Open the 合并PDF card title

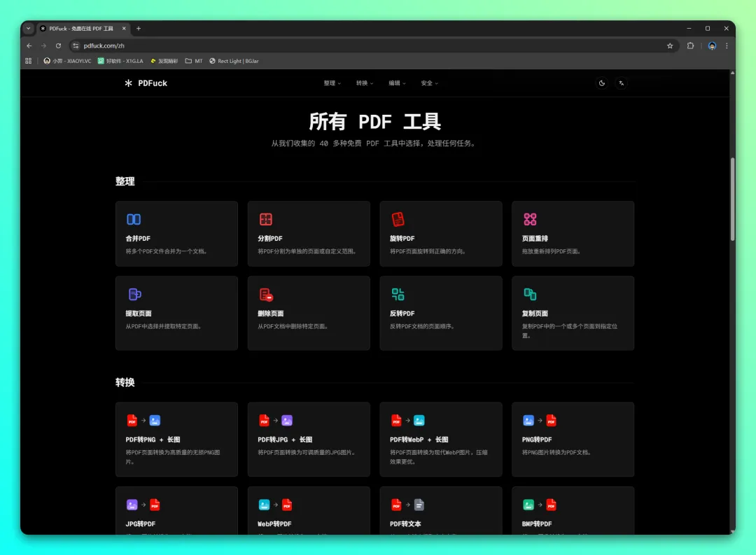click(138, 238)
